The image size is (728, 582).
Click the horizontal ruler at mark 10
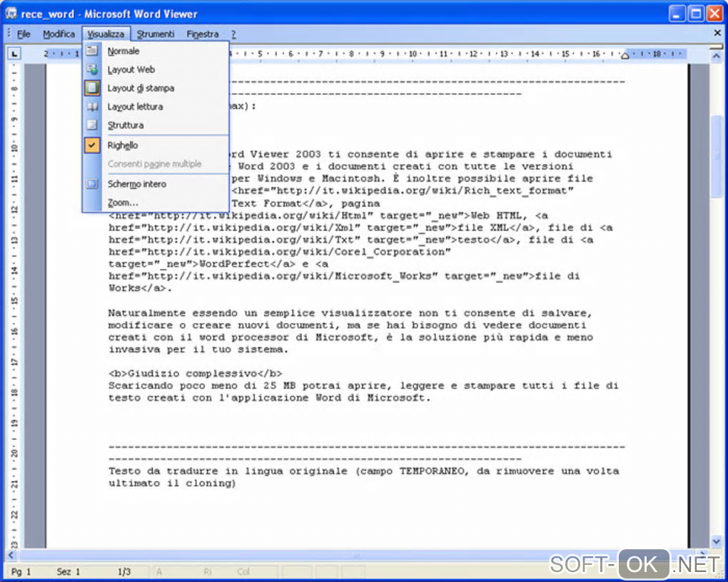[x=413, y=53]
